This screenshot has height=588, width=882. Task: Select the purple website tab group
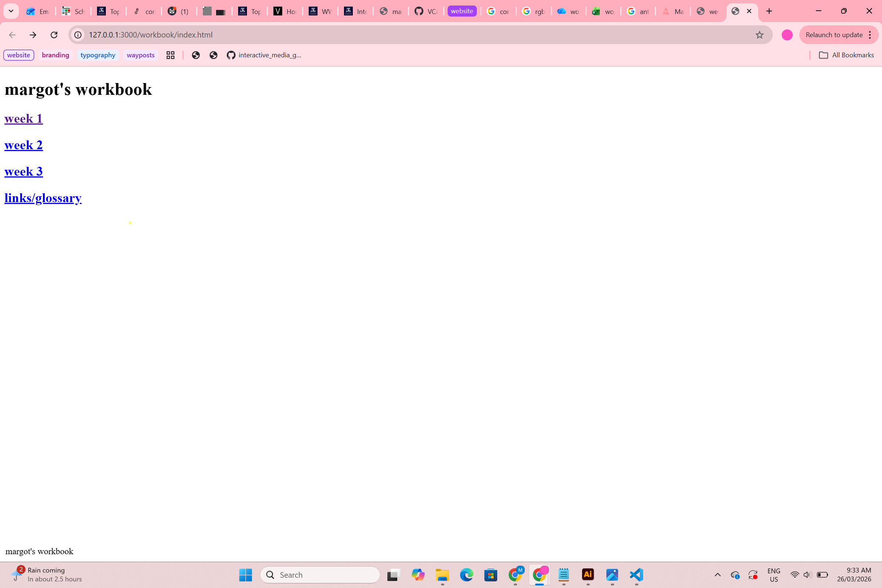[x=462, y=11]
